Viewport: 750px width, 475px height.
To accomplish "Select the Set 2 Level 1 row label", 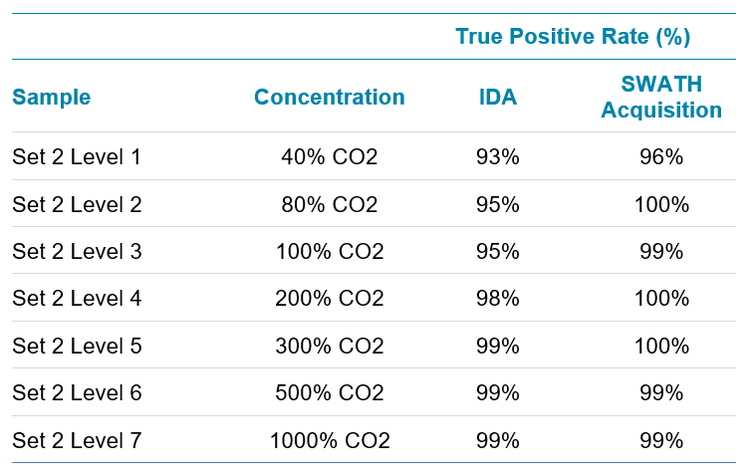I will click(77, 157).
